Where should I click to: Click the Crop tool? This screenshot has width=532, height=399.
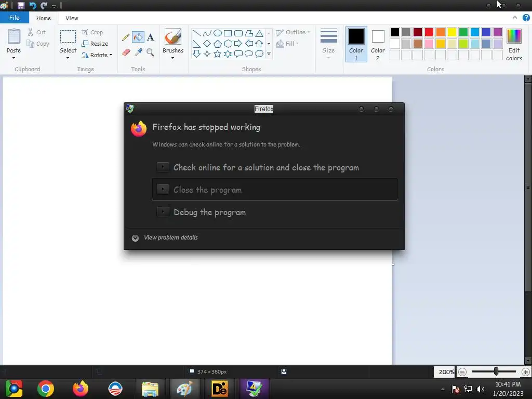(92, 32)
